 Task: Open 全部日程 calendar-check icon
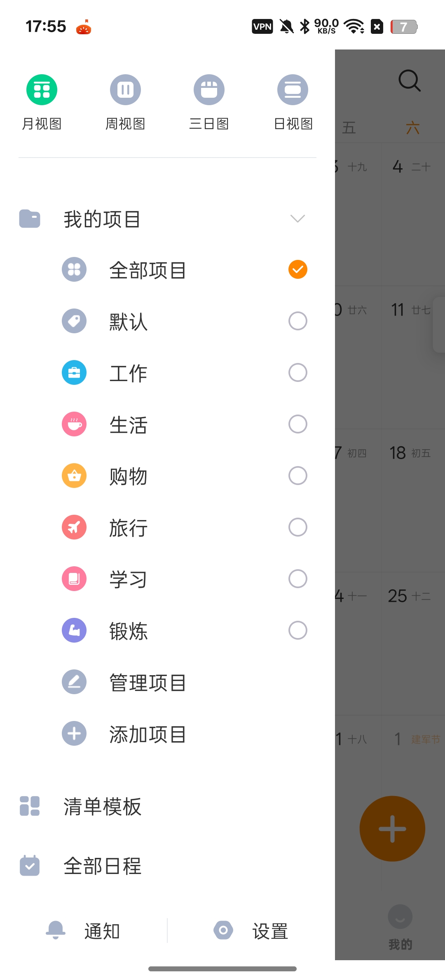(x=30, y=865)
